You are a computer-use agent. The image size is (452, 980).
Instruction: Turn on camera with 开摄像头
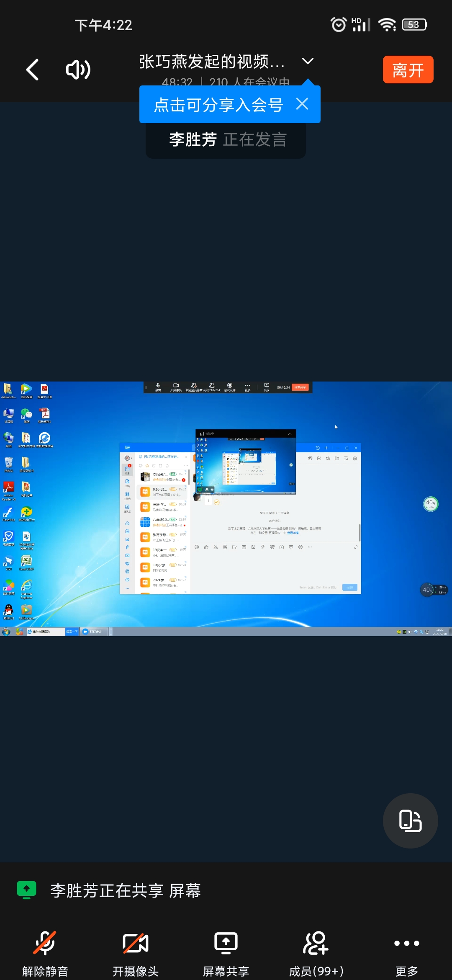[135, 952]
